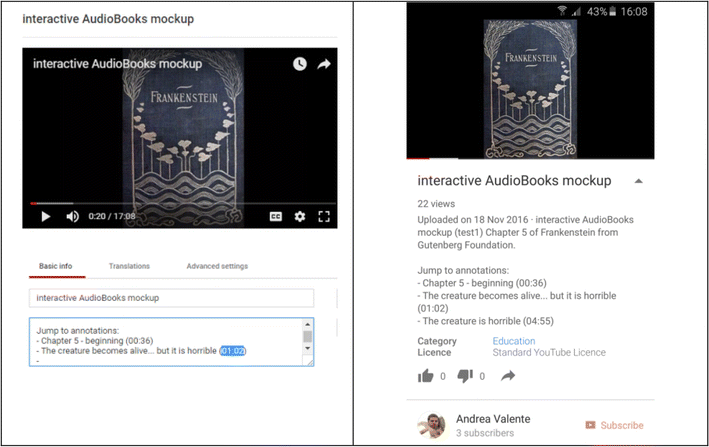Play the Frankenstein video

(46, 216)
